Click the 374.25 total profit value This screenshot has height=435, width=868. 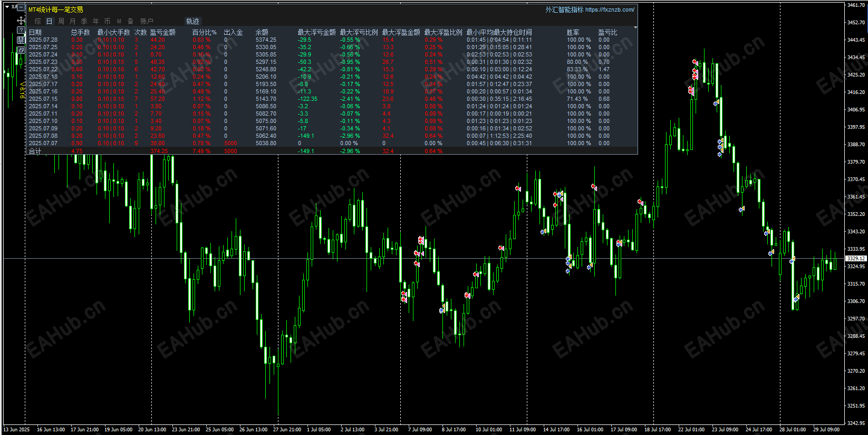tap(159, 151)
